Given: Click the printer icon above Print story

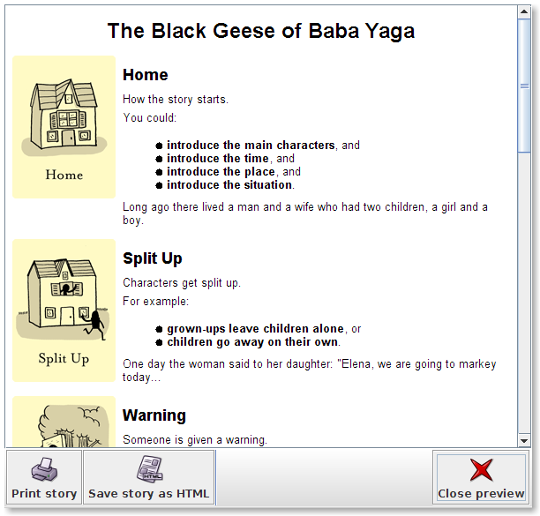Looking at the screenshot, I should tap(44, 469).
